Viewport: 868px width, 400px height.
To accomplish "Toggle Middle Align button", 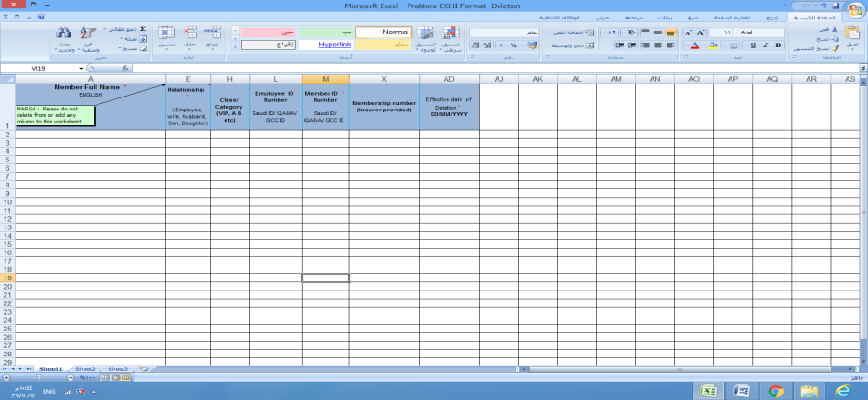I will 658,32.
